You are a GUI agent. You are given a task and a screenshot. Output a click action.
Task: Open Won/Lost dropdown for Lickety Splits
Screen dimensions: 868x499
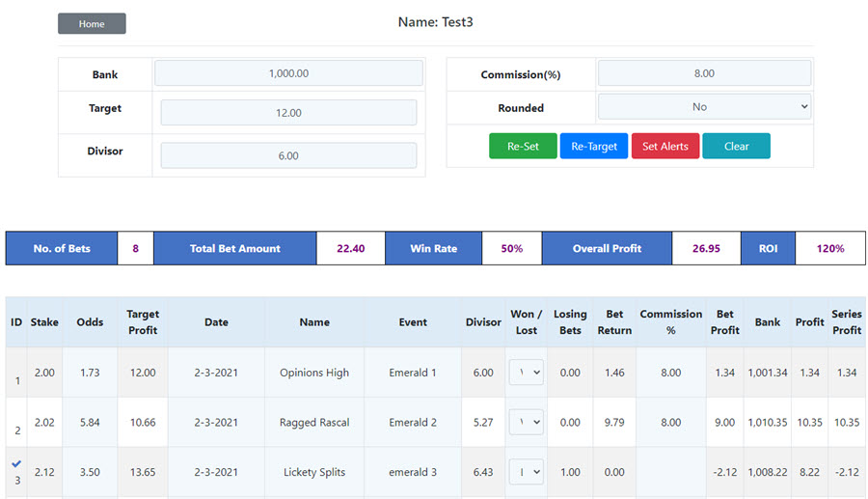click(526, 472)
